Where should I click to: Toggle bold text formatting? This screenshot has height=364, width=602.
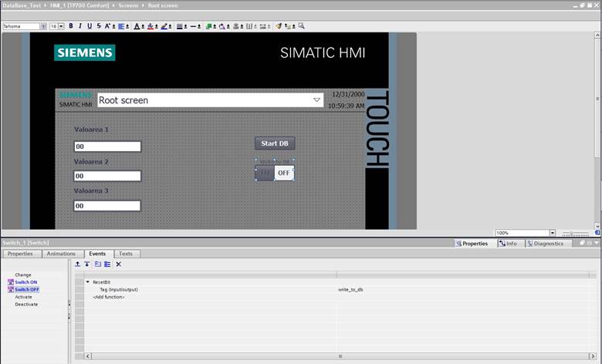click(71, 26)
